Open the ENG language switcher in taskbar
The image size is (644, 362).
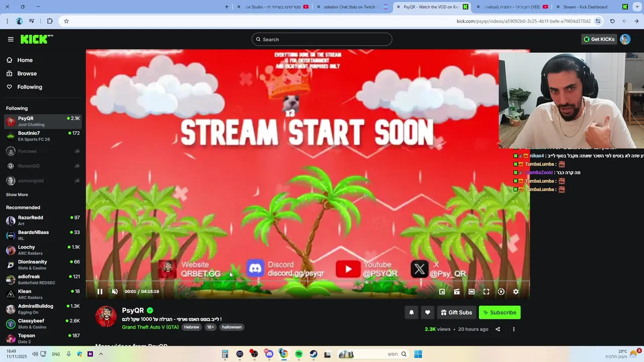point(56,354)
